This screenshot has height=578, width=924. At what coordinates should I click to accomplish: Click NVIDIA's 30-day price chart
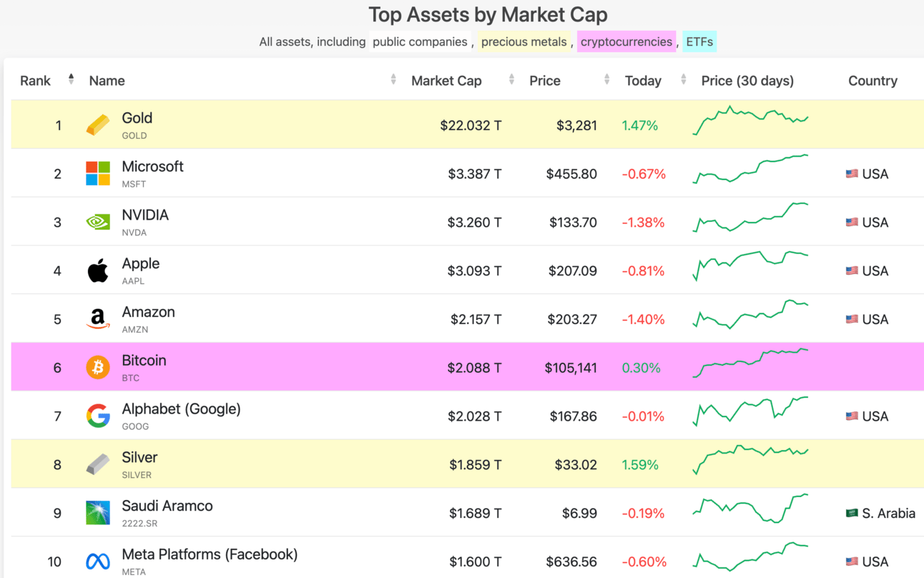pyautogui.click(x=750, y=217)
